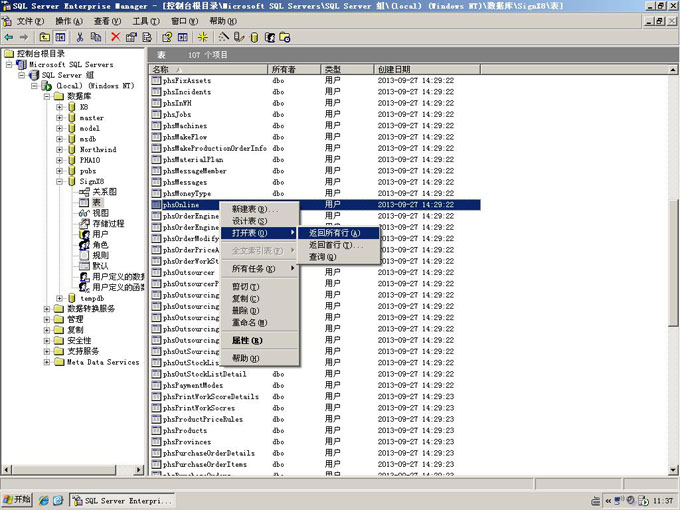This screenshot has width=680, height=510.
Task: Select the 存储过程 node in tree
Action: click(x=108, y=224)
